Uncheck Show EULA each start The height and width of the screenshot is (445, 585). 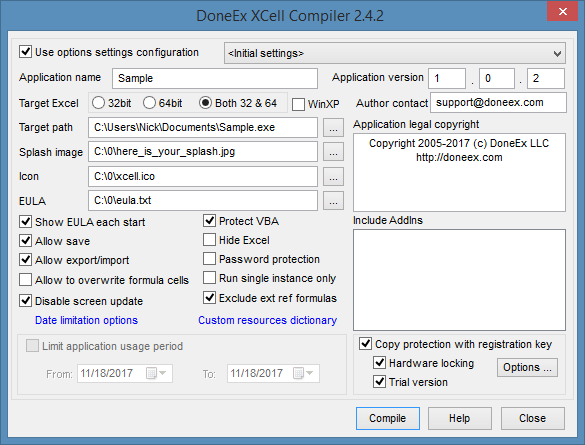click(x=25, y=222)
